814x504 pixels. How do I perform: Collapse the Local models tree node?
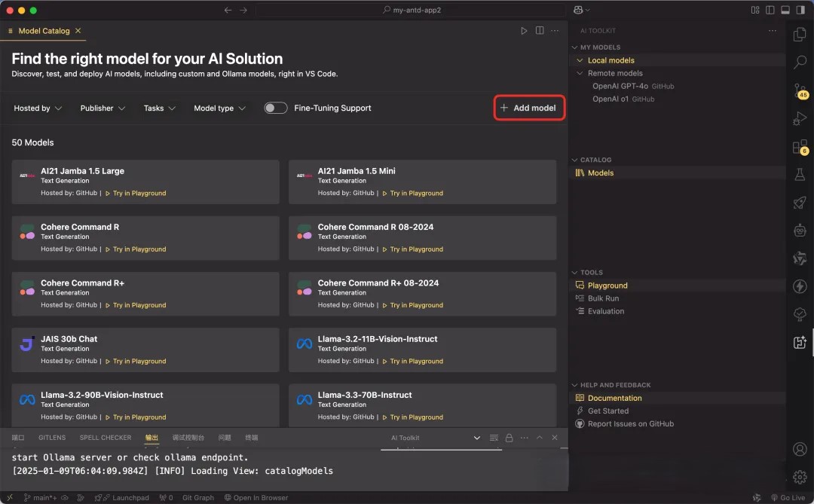(x=580, y=60)
